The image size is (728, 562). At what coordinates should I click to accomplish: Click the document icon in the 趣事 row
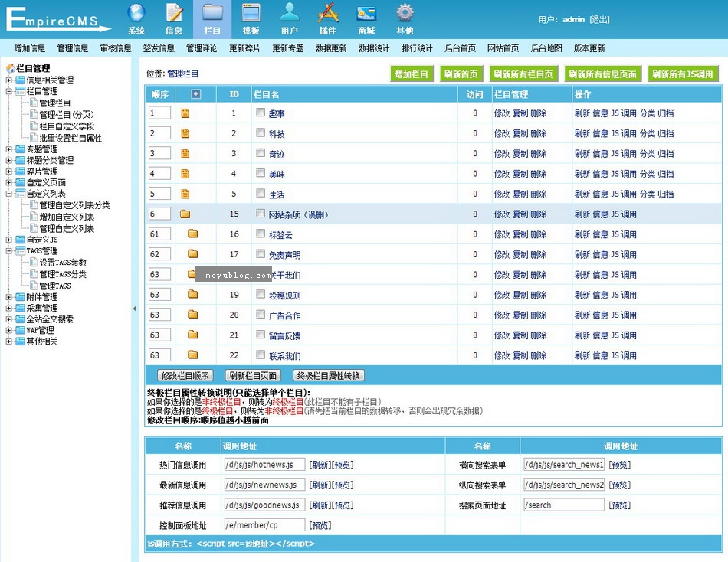[185, 113]
